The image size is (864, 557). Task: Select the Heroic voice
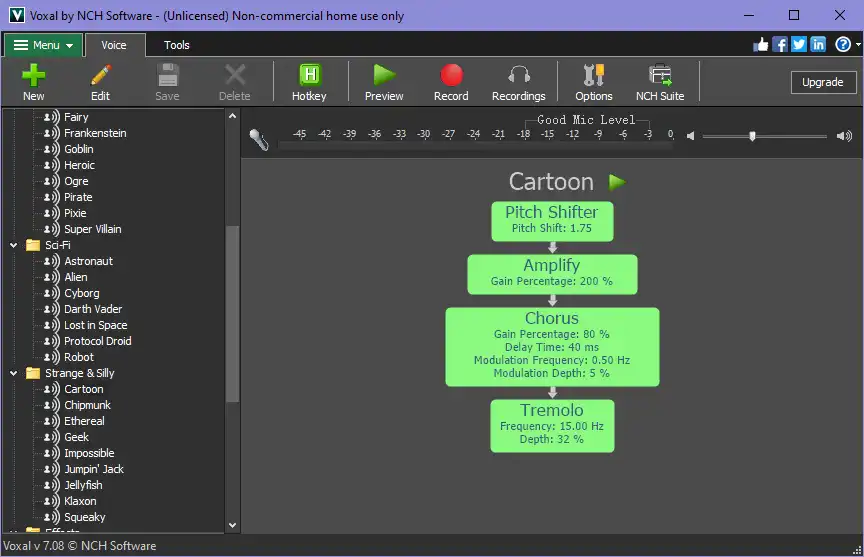(79, 165)
